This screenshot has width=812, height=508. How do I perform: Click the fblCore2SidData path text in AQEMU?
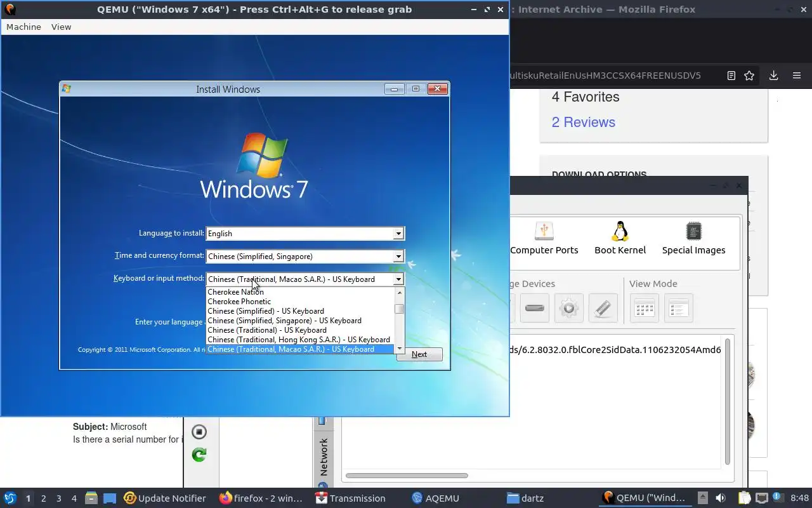[616, 350]
